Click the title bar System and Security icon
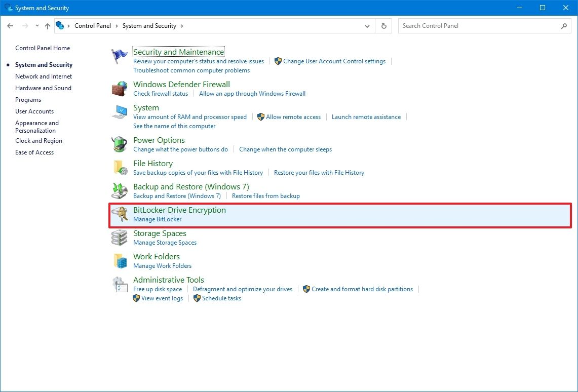 point(9,8)
